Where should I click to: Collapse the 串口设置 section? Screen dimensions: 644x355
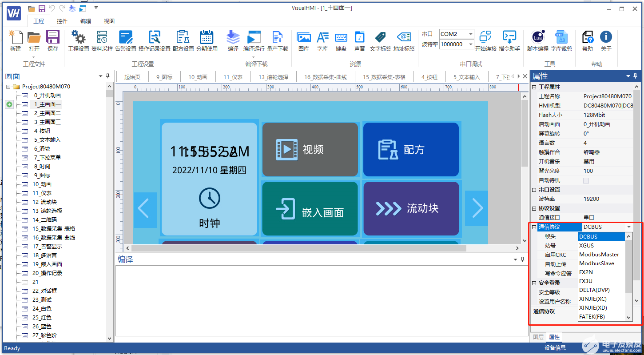534,190
